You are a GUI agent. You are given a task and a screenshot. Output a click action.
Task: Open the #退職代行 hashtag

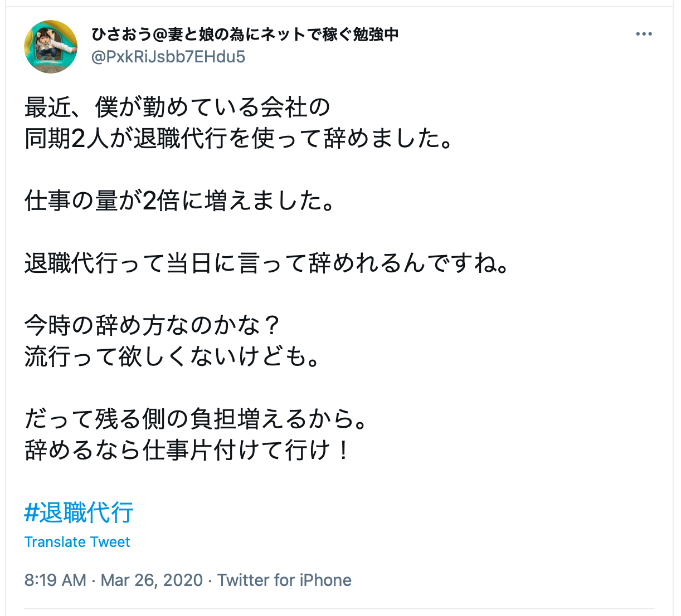(x=79, y=512)
